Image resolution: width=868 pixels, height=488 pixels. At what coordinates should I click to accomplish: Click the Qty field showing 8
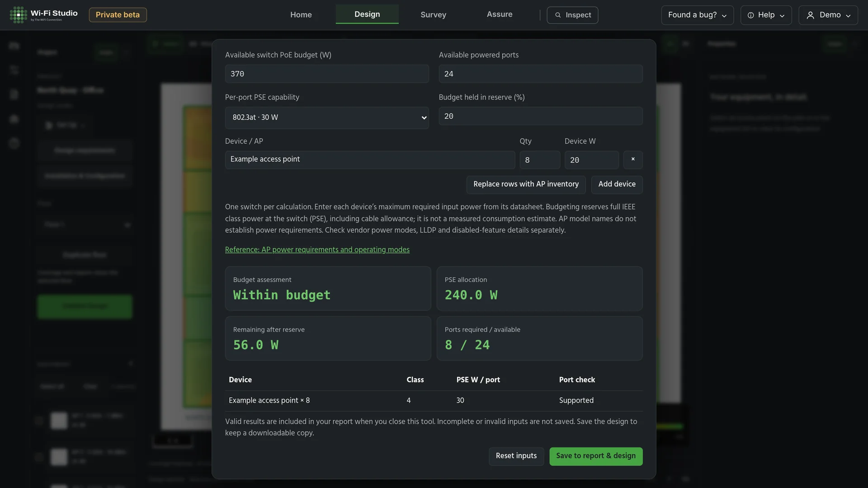[540, 160]
